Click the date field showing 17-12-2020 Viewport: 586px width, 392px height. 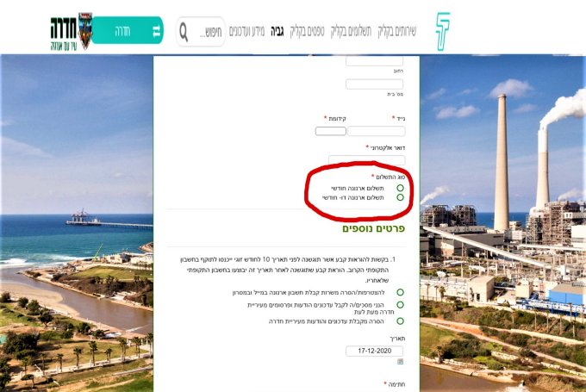[x=375, y=351]
